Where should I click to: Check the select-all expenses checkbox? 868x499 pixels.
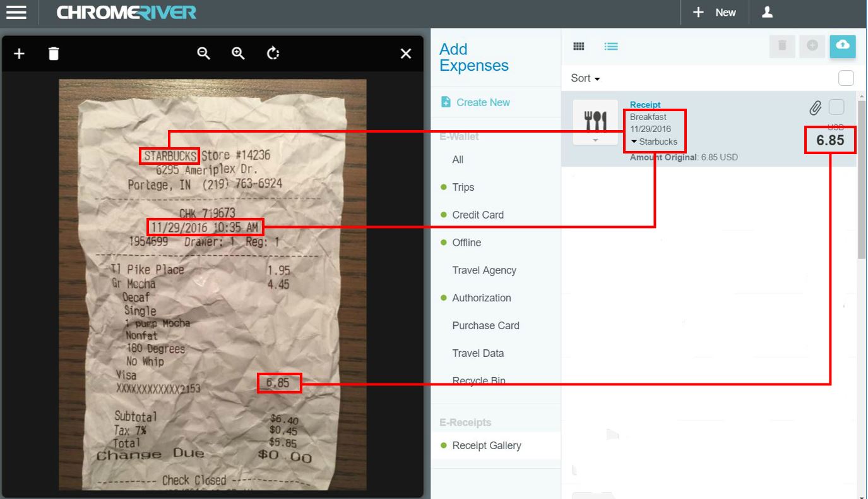[846, 78]
